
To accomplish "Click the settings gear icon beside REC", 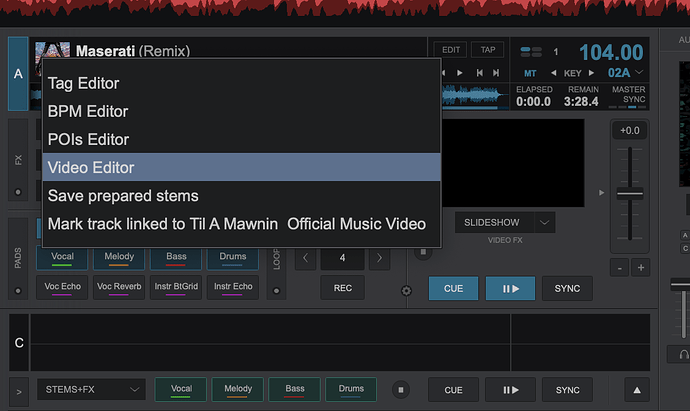I will (x=406, y=290).
